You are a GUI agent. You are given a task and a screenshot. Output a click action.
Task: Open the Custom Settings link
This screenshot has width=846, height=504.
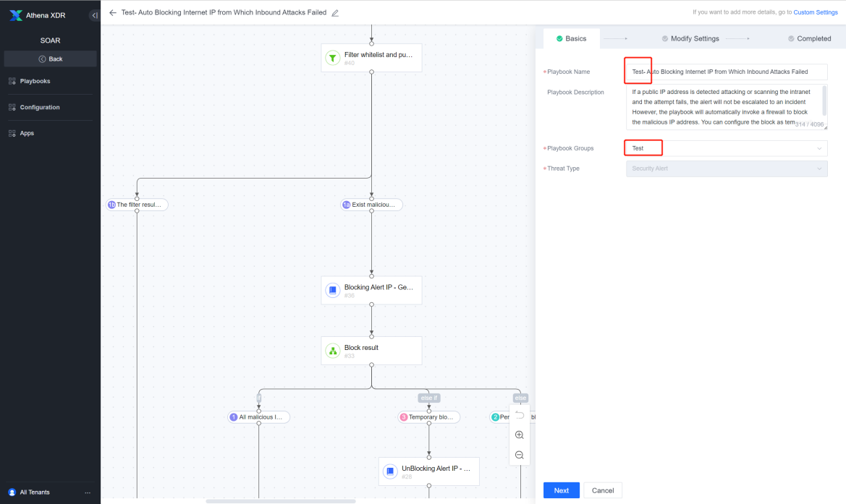(x=816, y=12)
